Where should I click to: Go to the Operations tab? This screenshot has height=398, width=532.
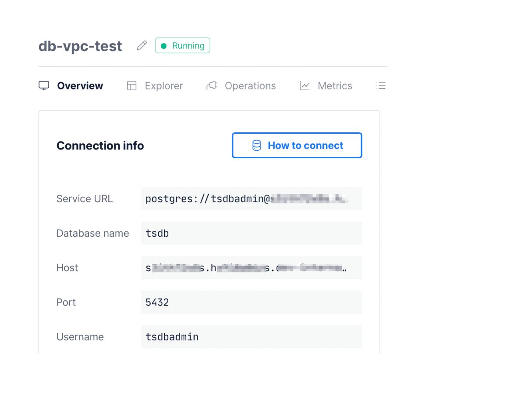(x=250, y=86)
